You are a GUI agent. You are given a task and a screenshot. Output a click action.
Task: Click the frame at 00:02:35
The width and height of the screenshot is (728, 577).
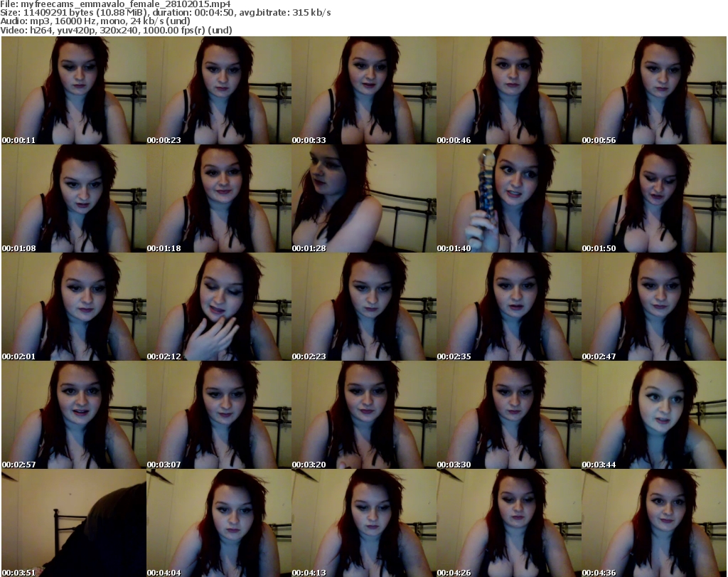(509, 307)
